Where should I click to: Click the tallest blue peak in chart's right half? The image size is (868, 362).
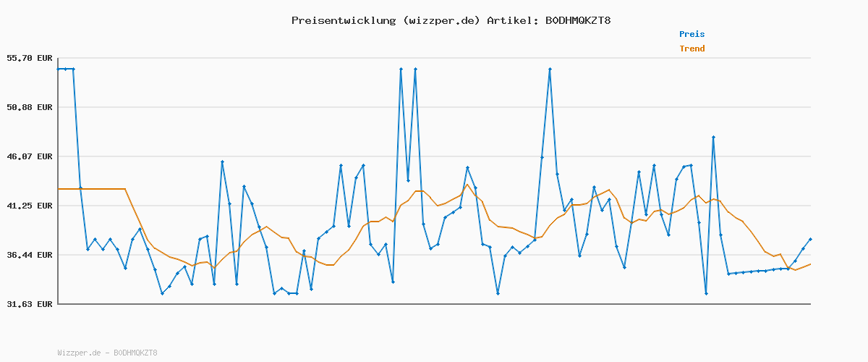click(550, 69)
